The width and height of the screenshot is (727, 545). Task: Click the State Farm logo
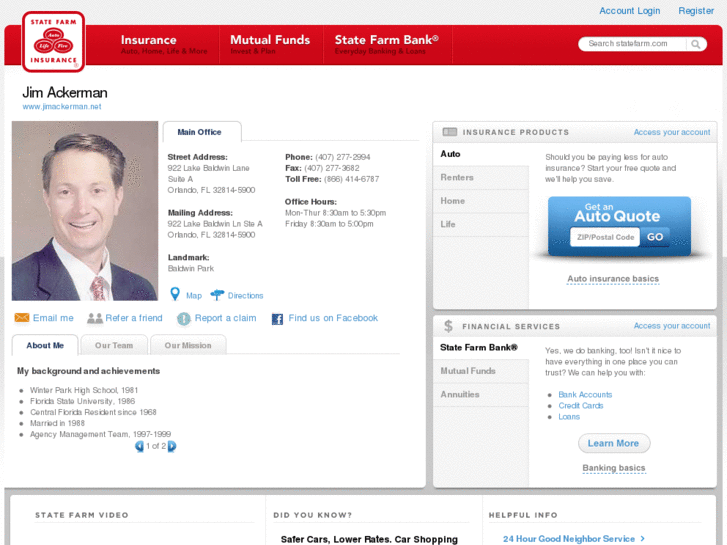[53, 42]
